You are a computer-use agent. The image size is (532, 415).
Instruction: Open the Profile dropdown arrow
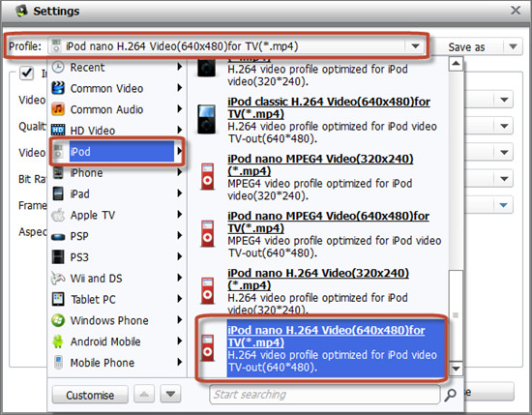415,46
